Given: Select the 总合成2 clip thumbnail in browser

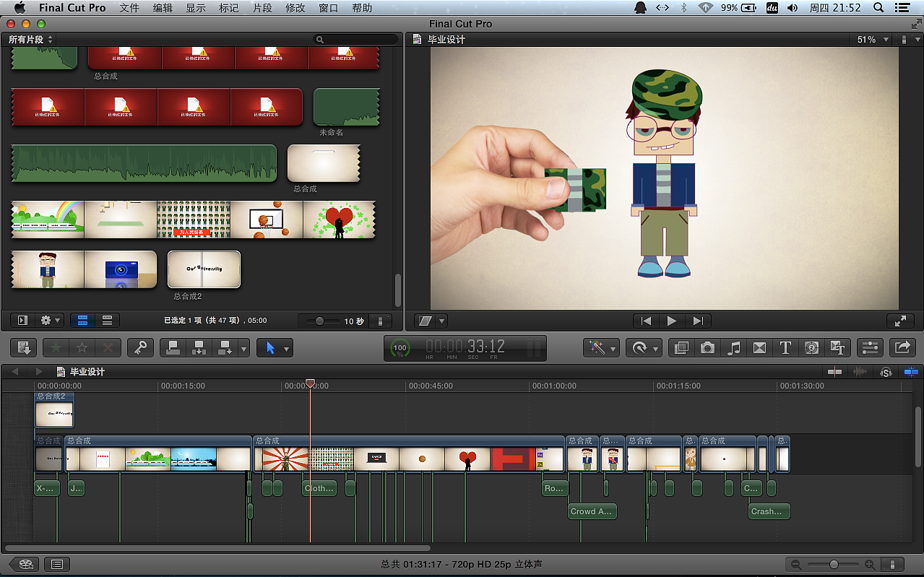Looking at the screenshot, I should (x=204, y=269).
